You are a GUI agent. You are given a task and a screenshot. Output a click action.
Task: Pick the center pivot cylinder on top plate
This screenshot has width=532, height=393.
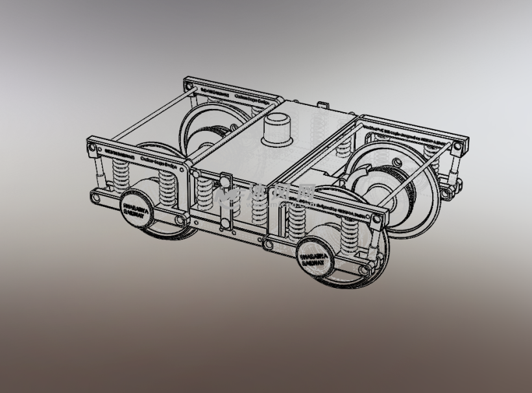(x=278, y=128)
